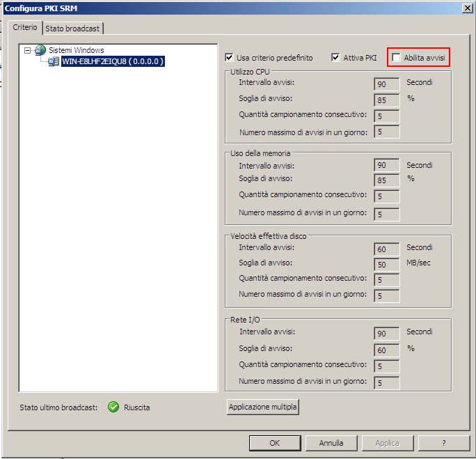Click Rete I/O Quantità campionamento consecutivo field
This screenshot has height=459, width=476.
coord(387,366)
